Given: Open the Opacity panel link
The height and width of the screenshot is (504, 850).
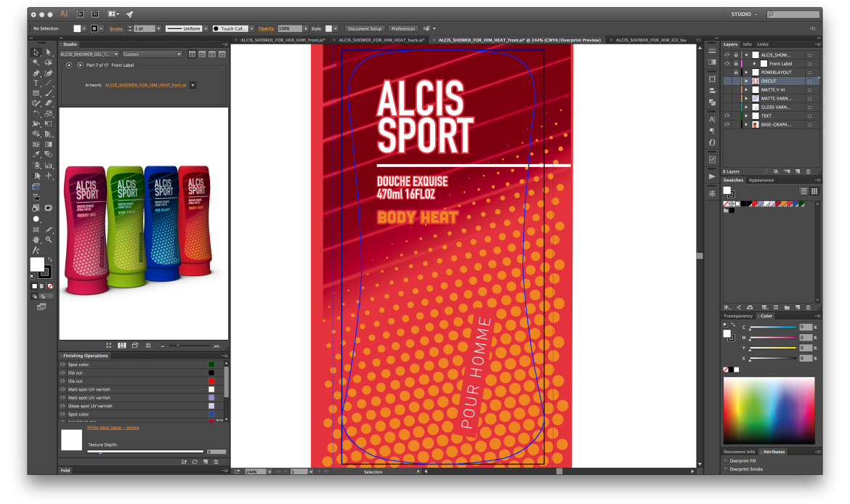Looking at the screenshot, I should point(266,29).
